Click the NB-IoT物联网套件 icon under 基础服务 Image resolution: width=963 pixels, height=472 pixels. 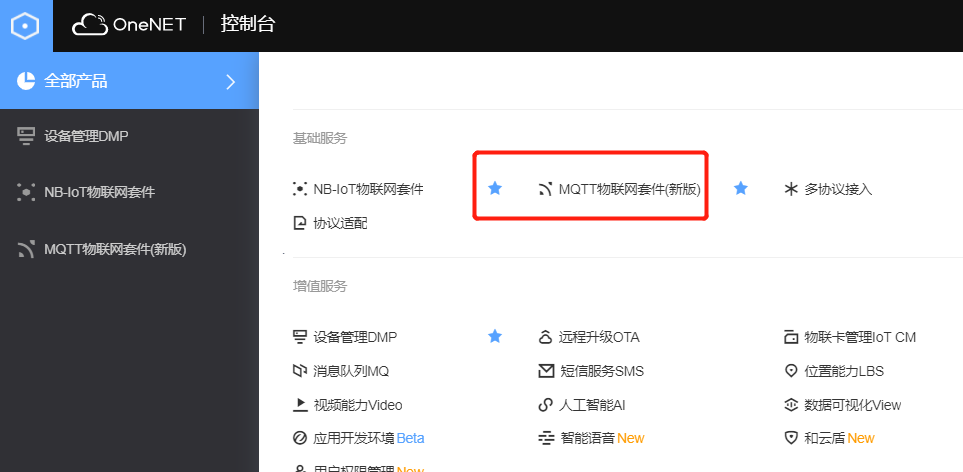coord(300,189)
